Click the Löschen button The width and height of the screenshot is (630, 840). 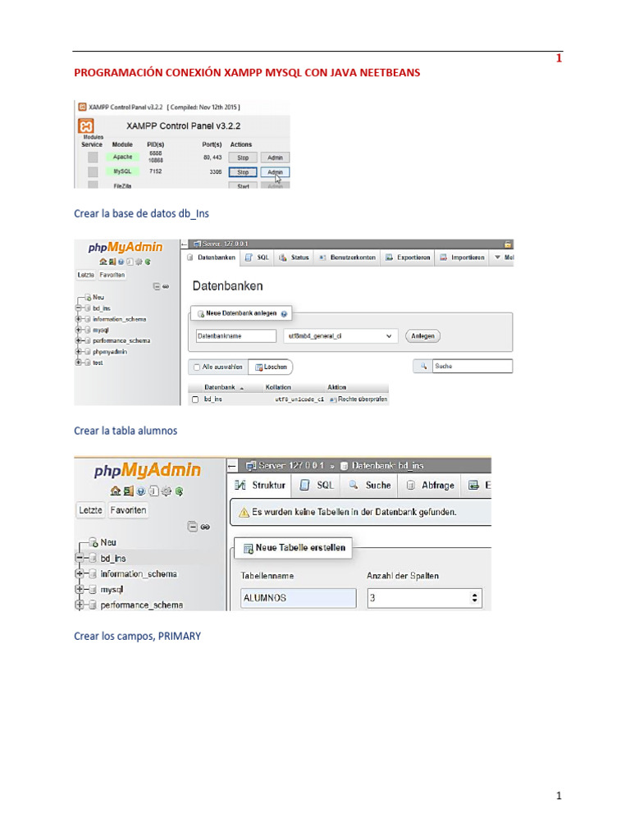pos(271,367)
